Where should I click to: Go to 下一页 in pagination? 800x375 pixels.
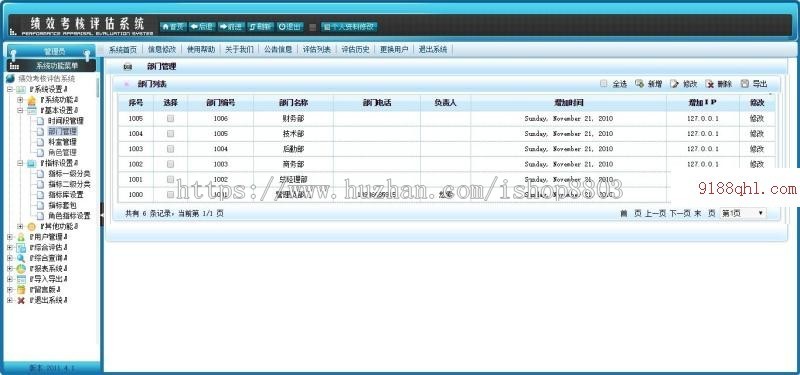point(680,214)
